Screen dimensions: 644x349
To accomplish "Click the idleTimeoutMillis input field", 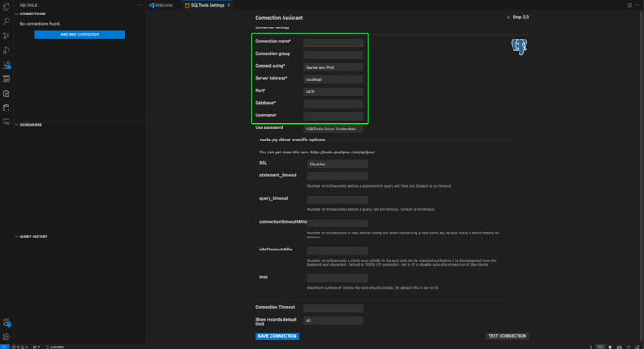I will click(x=337, y=250).
